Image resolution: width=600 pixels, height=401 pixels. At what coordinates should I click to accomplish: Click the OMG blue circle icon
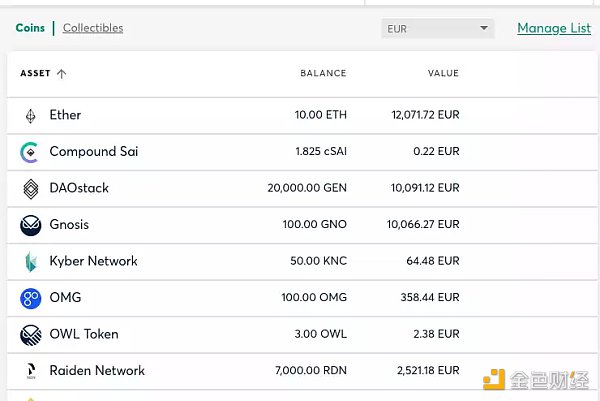pyautogui.click(x=30, y=298)
